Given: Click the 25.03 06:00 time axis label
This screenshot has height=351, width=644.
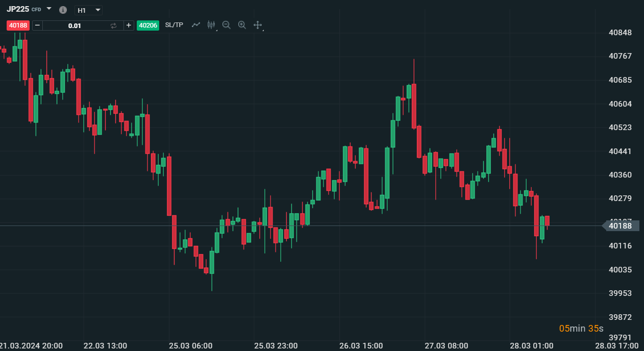Looking at the screenshot, I should coord(191,345).
